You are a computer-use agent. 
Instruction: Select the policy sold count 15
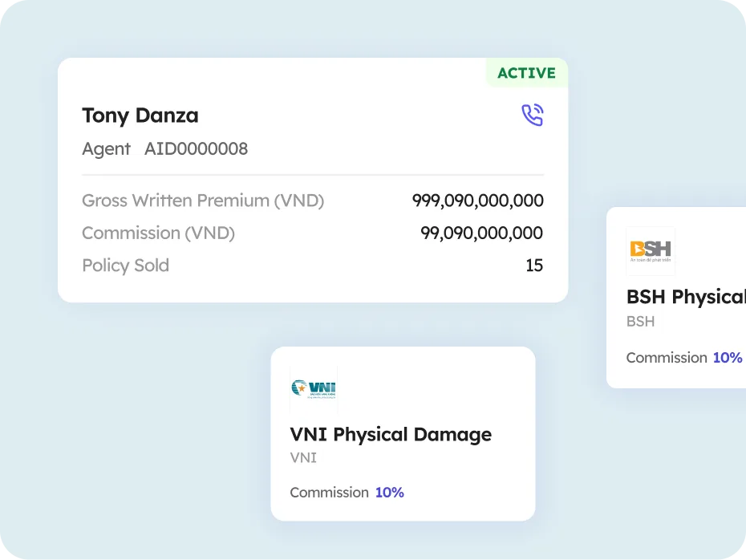pos(534,266)
